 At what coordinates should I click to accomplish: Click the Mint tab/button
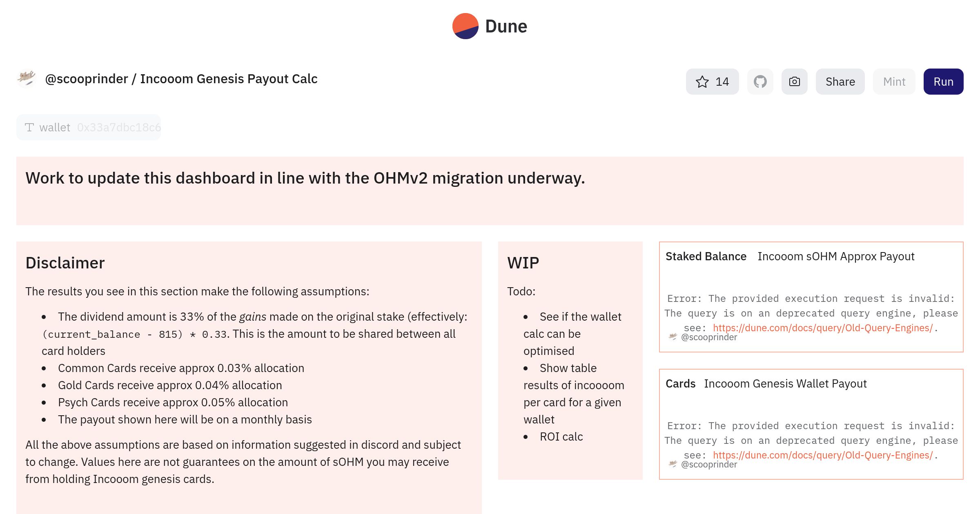894,81
